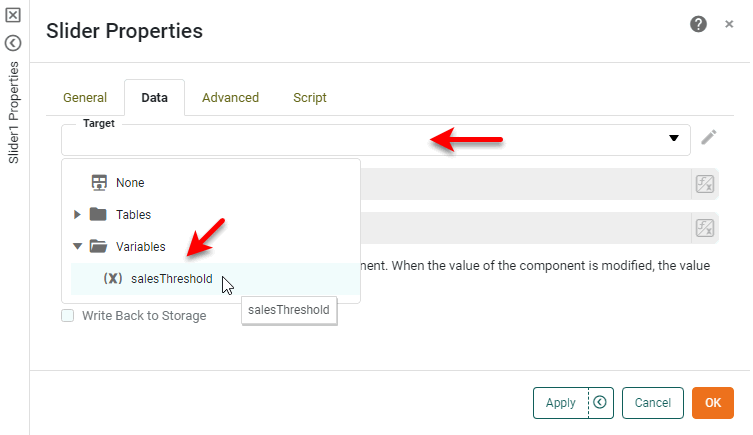Click the X box icon in left sidebar
The image size is (753, 435).
(13, 16)
